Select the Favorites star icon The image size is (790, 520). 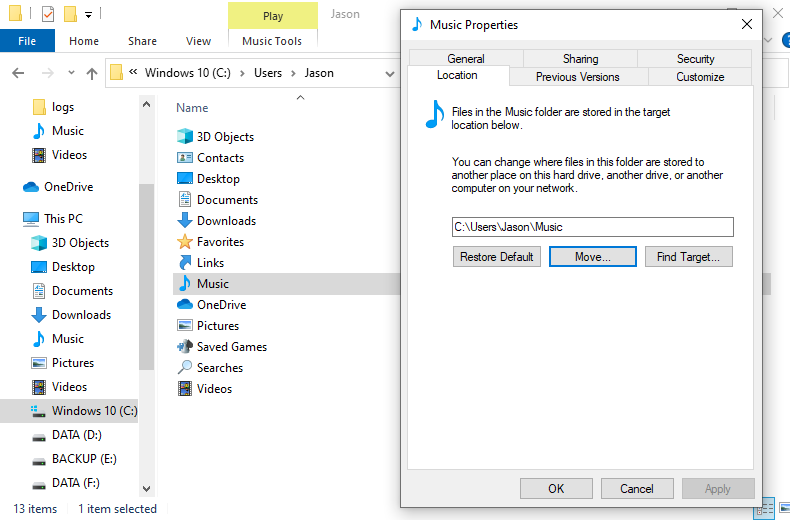[x=185, y=241]
